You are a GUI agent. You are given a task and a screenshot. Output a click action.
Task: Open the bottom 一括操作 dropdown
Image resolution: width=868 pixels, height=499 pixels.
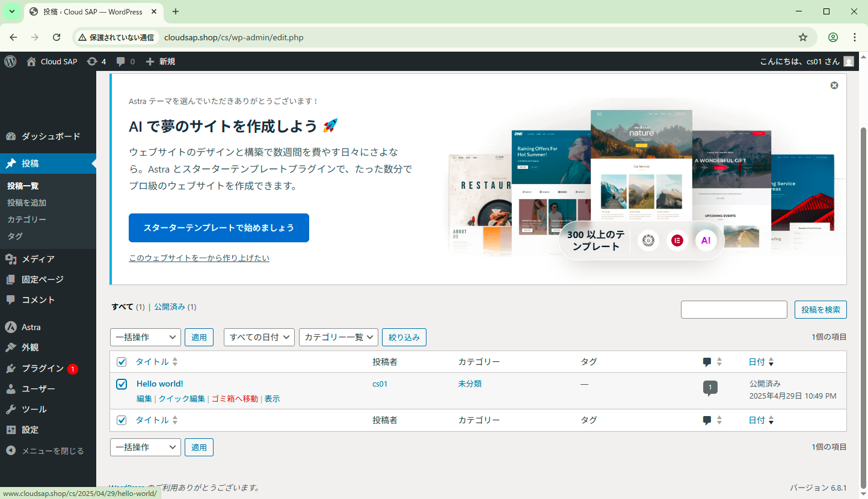(146, 447)
